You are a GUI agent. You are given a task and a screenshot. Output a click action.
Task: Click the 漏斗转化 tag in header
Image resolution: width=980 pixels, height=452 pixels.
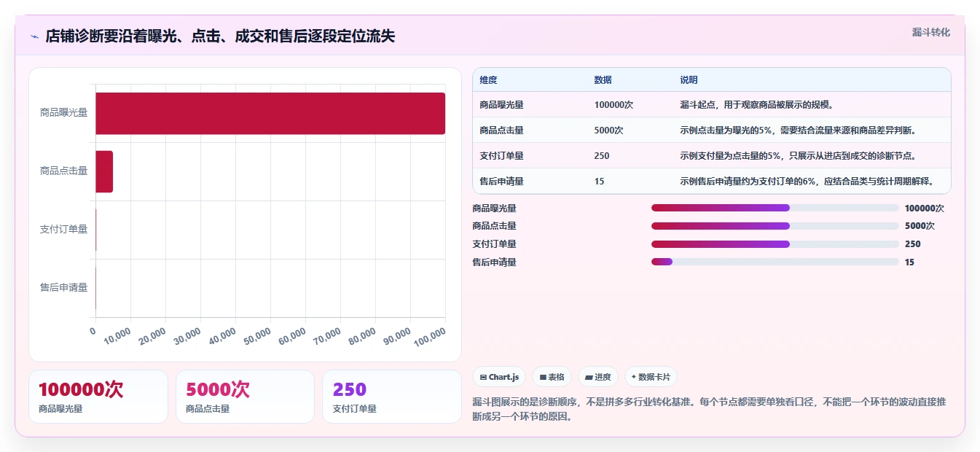930,32
